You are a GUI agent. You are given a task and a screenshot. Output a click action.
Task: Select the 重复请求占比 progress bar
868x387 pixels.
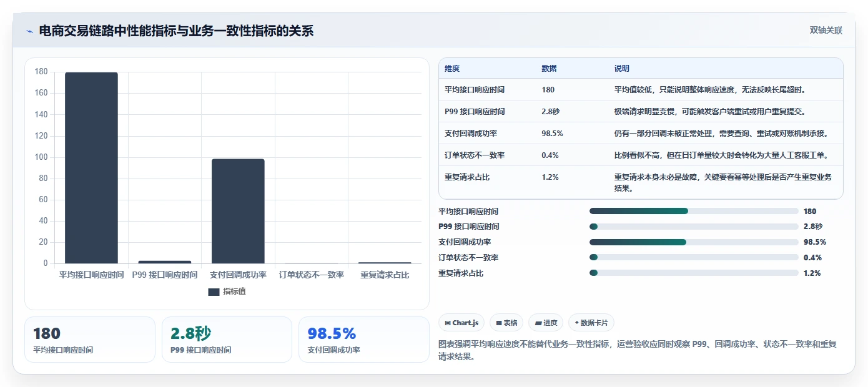coord(694,273)
